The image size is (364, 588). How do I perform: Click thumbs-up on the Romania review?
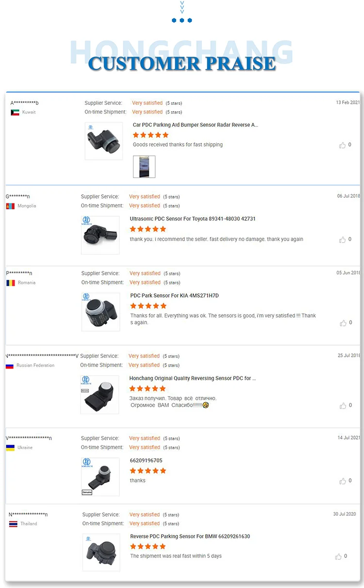[343, 323]
